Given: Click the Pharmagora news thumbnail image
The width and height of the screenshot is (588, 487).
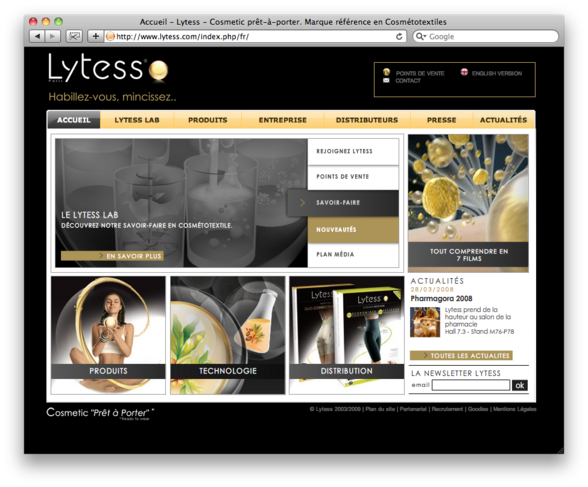Looking at the screenshot, I should tap(425, 322).
